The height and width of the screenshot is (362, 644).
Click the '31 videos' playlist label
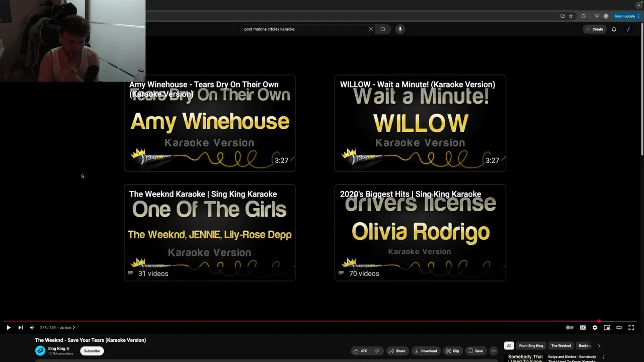tap(153, 274)
